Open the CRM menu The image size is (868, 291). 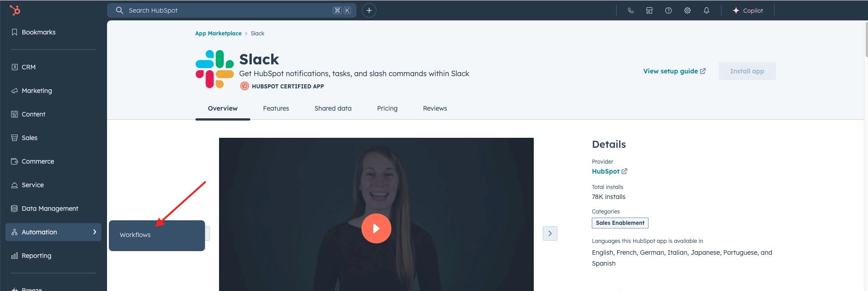(x=24, y=67)
